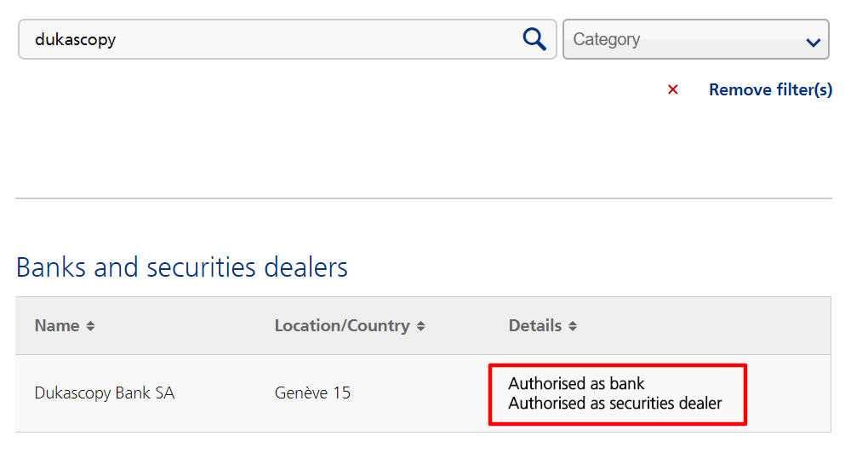Image resolution: width=868 pixels, height=470 pixels.
Task: Sort by Details using the sort arrows
Action: pyautogui.click(x=573, y=326)
